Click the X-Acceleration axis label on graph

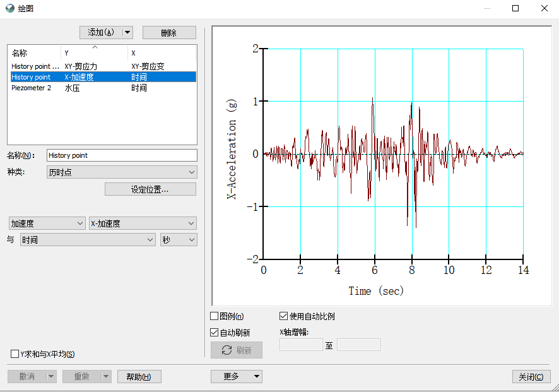232,149
